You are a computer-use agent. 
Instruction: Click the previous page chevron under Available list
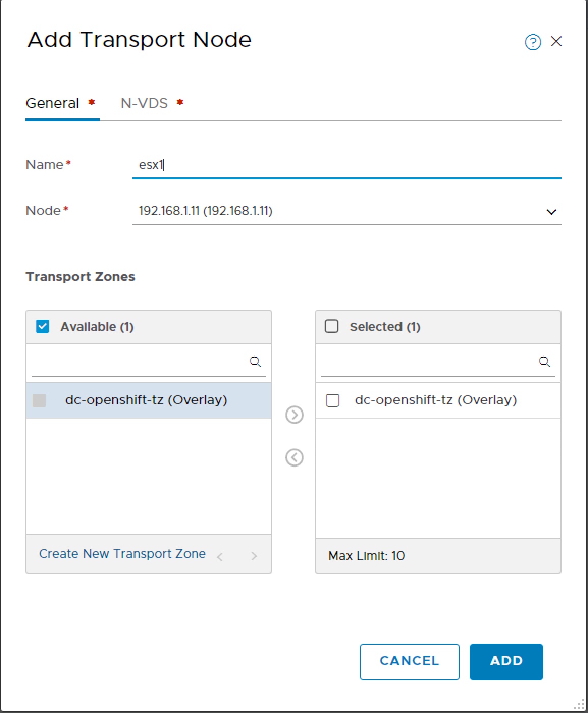[220, 557]
